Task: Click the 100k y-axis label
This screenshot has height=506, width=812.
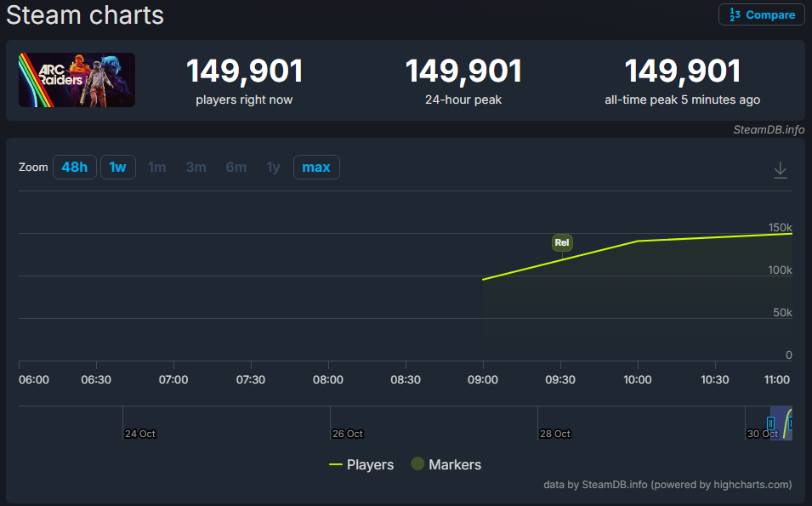Action: tap(780, 270)
